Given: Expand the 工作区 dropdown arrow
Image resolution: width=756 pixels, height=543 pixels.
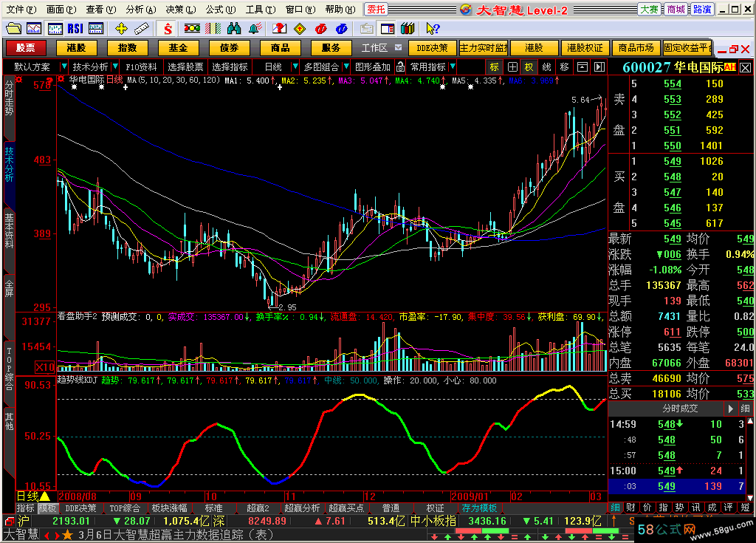Looking at the screenshot, I should click(398, 47).
